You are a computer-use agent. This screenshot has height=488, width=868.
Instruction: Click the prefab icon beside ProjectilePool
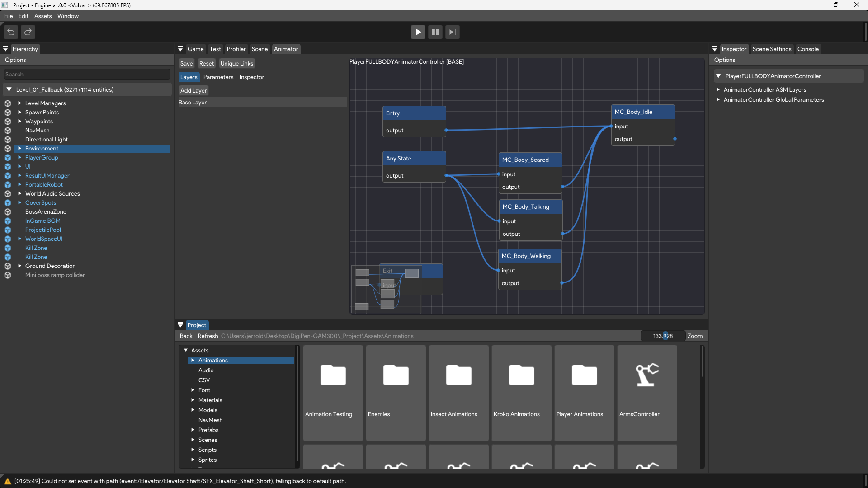click(x=8, y=230)
